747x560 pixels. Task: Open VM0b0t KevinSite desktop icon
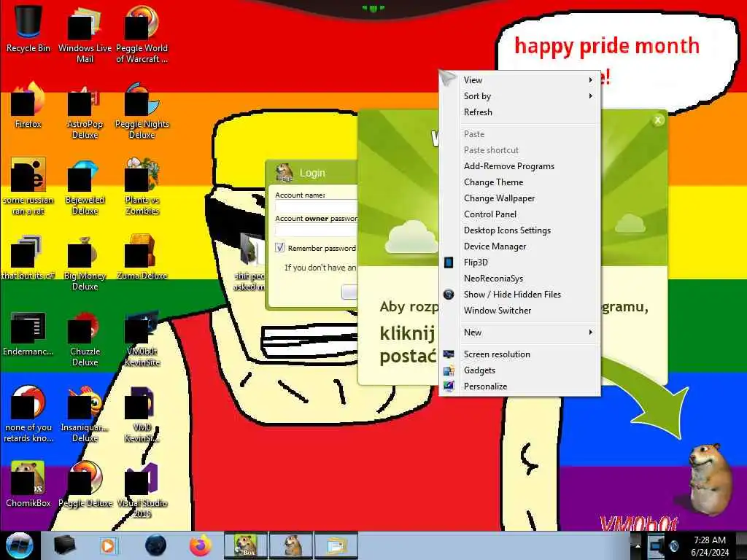142,338
